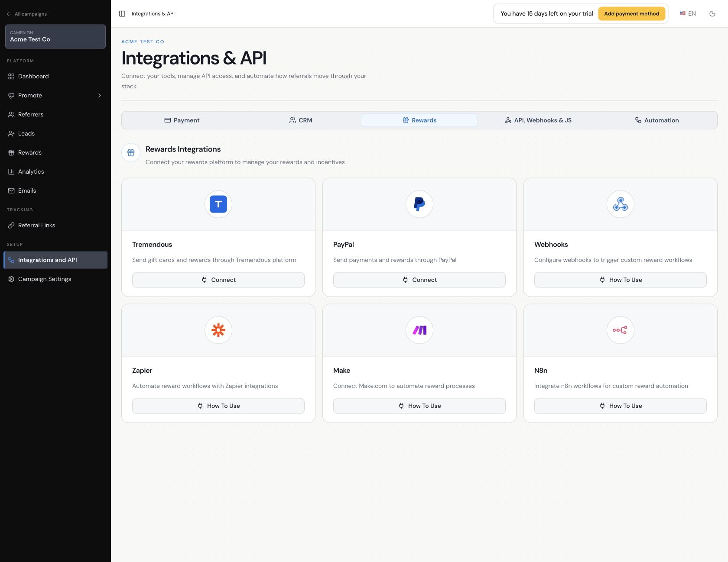Click the Zapier logo icon
The width and height of the screenshot is (728, 562).
tap(218, 330)
